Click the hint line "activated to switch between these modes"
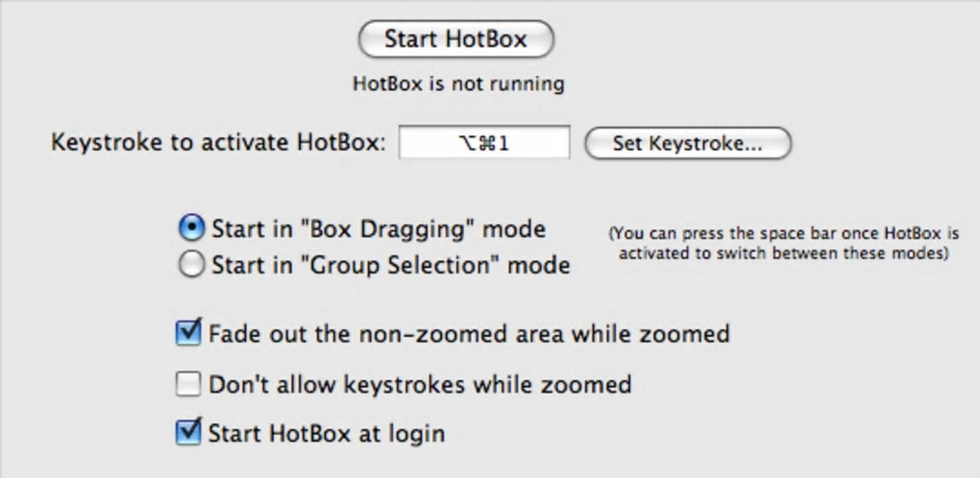This screenshot has width=980, height=478. pyautogui.click(x=784, y=254)
